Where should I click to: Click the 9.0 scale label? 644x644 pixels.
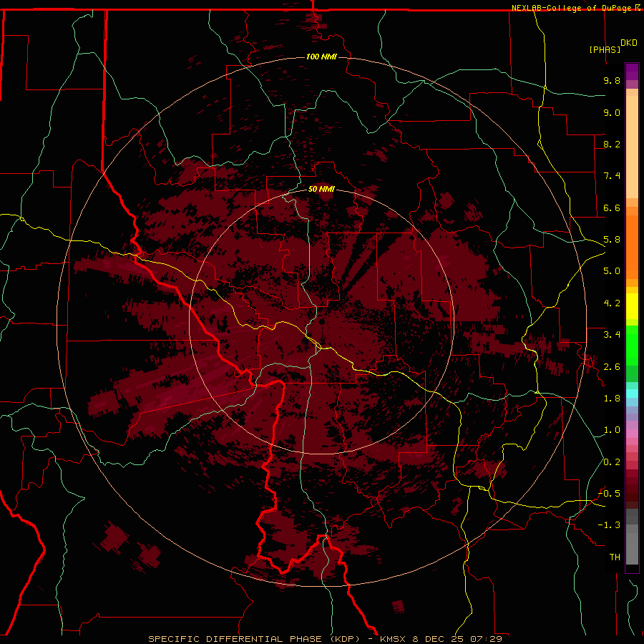tap(612, 112)
